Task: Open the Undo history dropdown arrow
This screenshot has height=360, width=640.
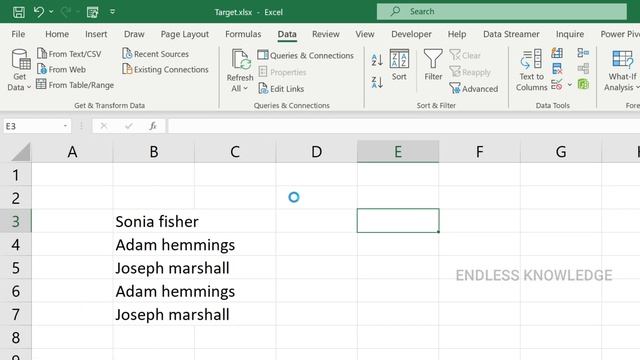Action: click(51, 12)
